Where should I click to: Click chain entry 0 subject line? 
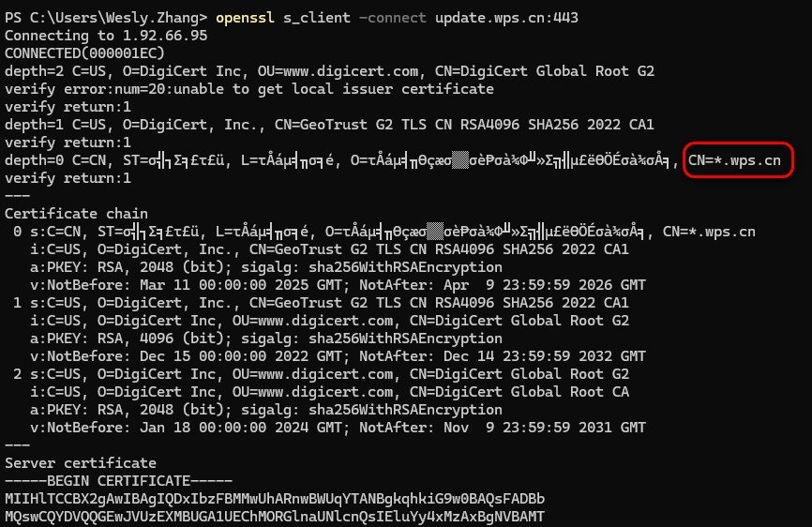tap(383, 232)
